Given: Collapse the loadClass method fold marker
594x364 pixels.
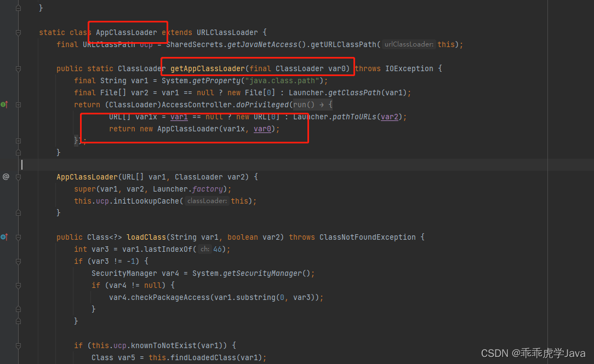Looking at the screenshot, I should click(18, 237).
